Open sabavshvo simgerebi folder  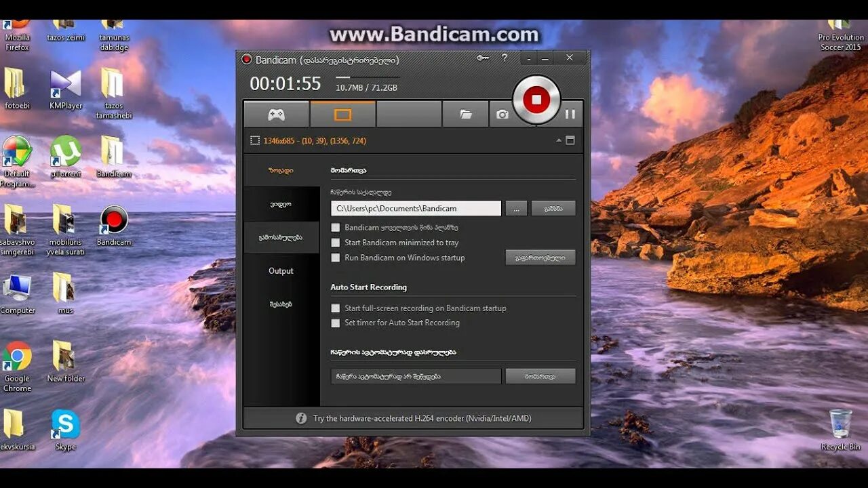pyautogui.click(x=17, y=230)
